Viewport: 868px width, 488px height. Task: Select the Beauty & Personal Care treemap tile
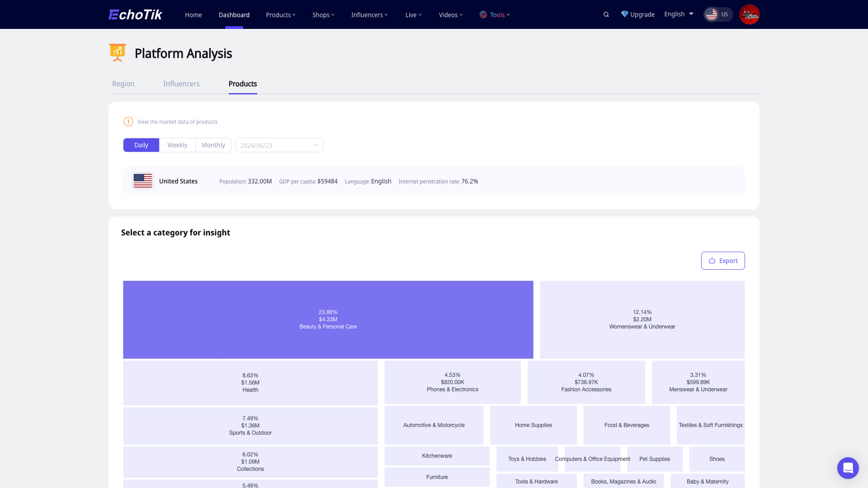pos(328,319)
